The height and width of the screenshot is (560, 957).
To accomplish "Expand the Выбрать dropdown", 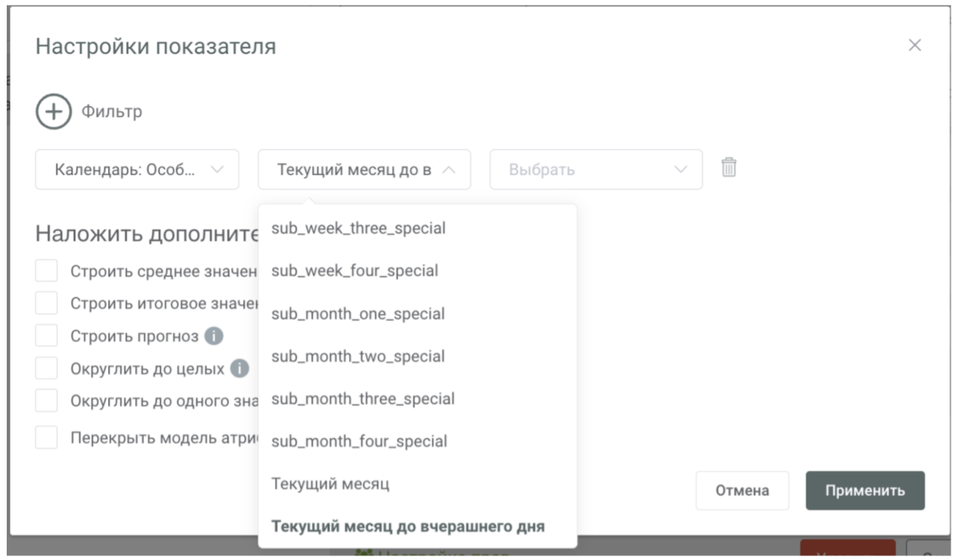I will click(596, 170).
